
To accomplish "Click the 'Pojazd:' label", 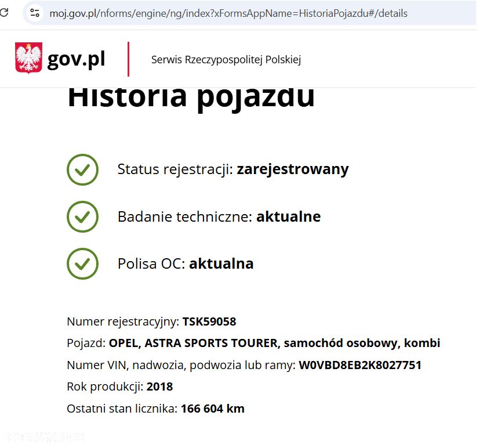I will pyautogui.click(x=86, y=343).
